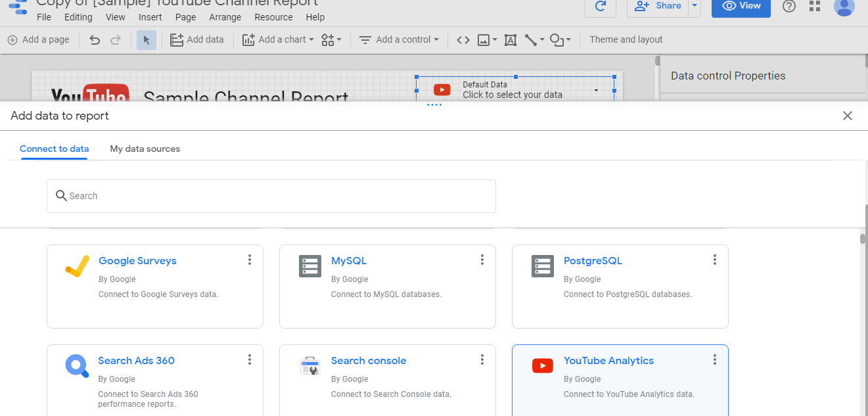Screen dimensions: 868x416
Task: Open YouTube Analytics more options menu
Action: (715, 359)
